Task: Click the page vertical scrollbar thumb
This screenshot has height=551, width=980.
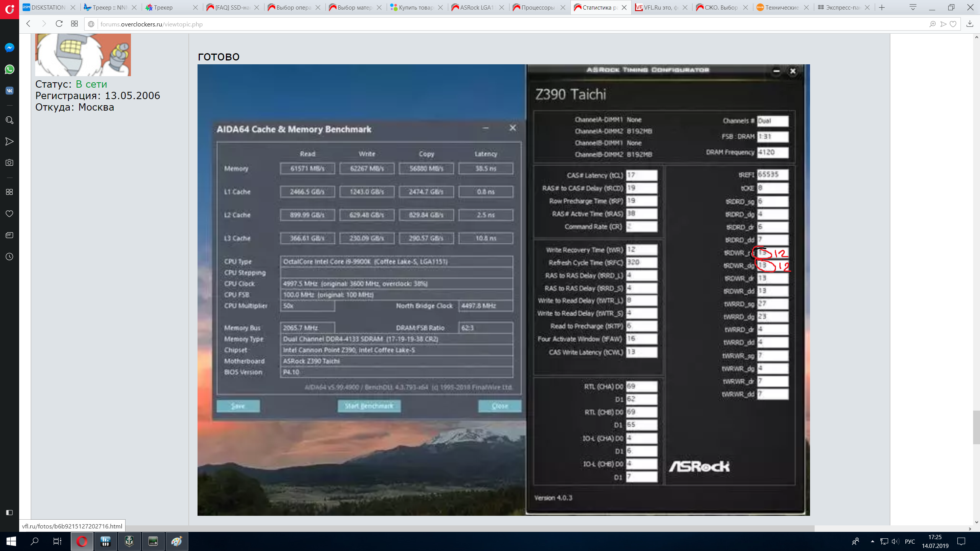Action: coord(976,427)
